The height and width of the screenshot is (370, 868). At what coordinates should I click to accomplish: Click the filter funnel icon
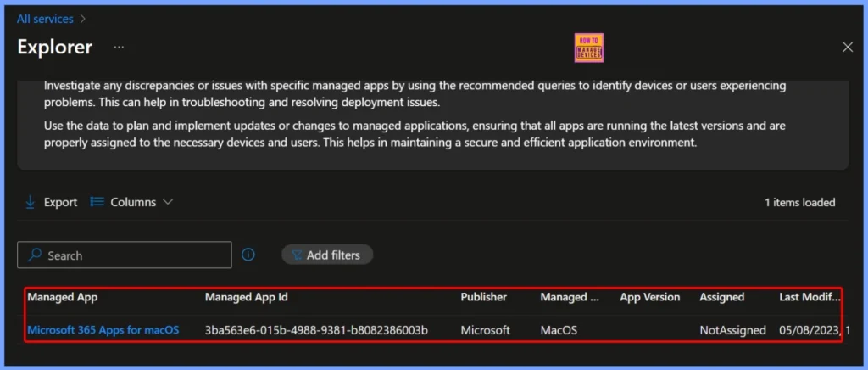(297, 255)
